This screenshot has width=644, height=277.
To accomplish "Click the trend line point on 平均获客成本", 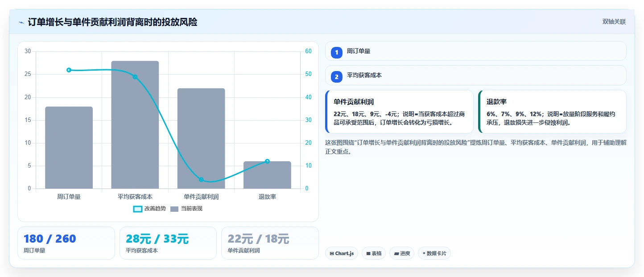I will coord(135,77).
